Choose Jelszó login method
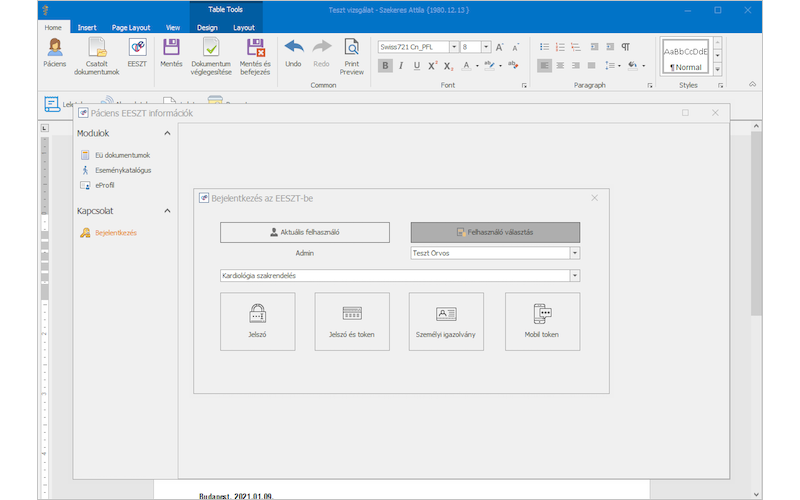Viewport: 800px width, 500px height. (257, 321)
